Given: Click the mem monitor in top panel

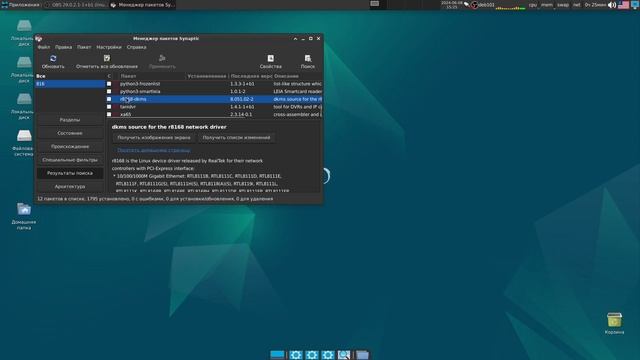Looking at the screenshot, I should coord(547,5).
